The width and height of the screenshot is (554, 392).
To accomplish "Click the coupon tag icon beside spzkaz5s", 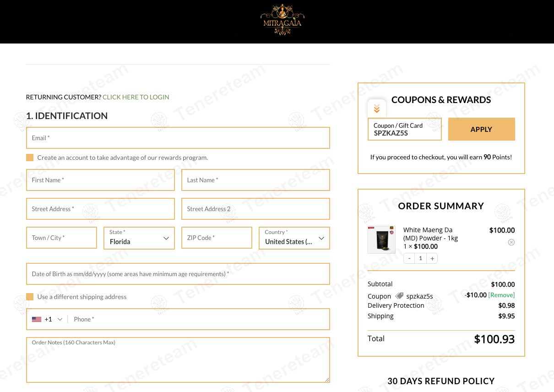I will click(399, 296).
